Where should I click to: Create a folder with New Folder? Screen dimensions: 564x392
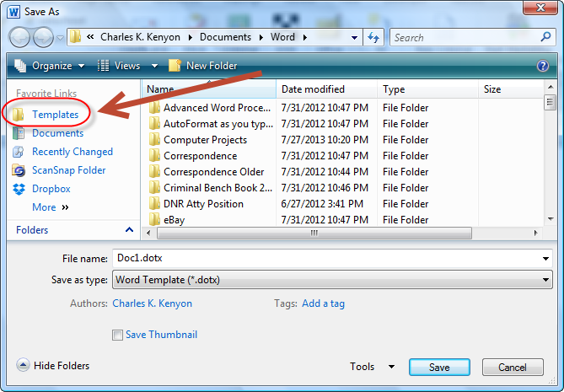click(x=203, y=66)
